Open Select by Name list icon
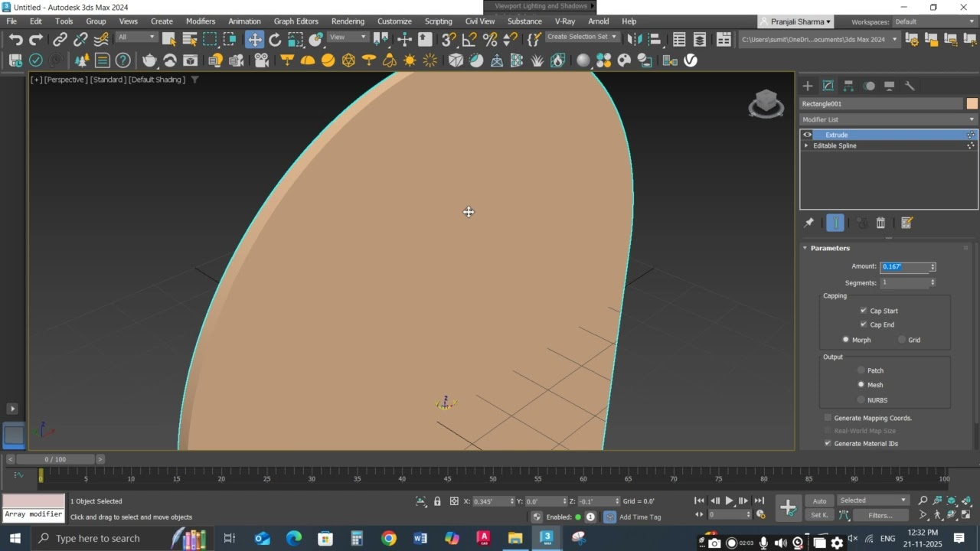Screen dimensions: 980x551 (190, 39)
